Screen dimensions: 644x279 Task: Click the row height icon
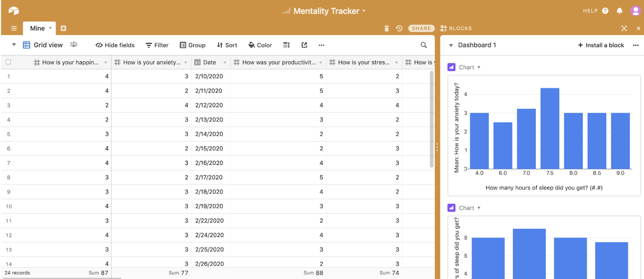tap(286, 45)
